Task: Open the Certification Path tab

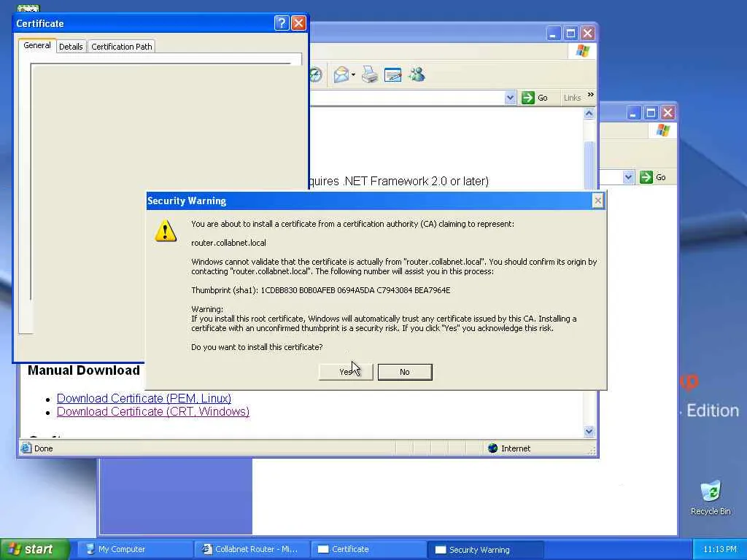Action: pyautogui.click(x=122, y=47)
